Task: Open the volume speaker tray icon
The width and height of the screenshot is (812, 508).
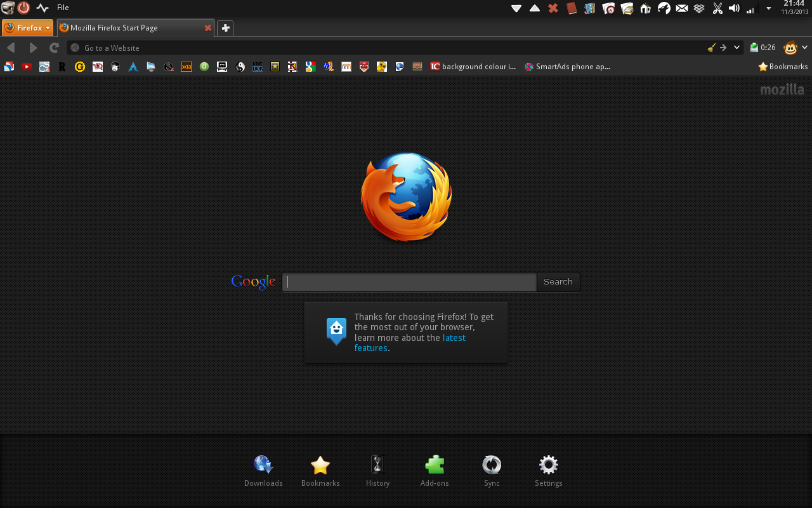Action: (735, 8)
